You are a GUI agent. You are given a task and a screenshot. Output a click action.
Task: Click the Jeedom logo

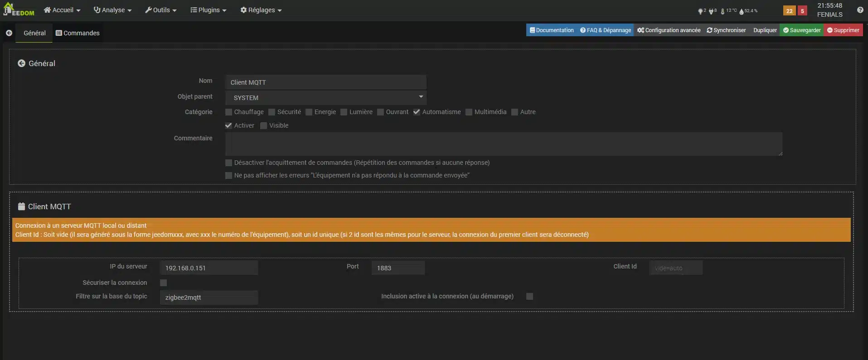pyautogui.click(x=19, y=10)
